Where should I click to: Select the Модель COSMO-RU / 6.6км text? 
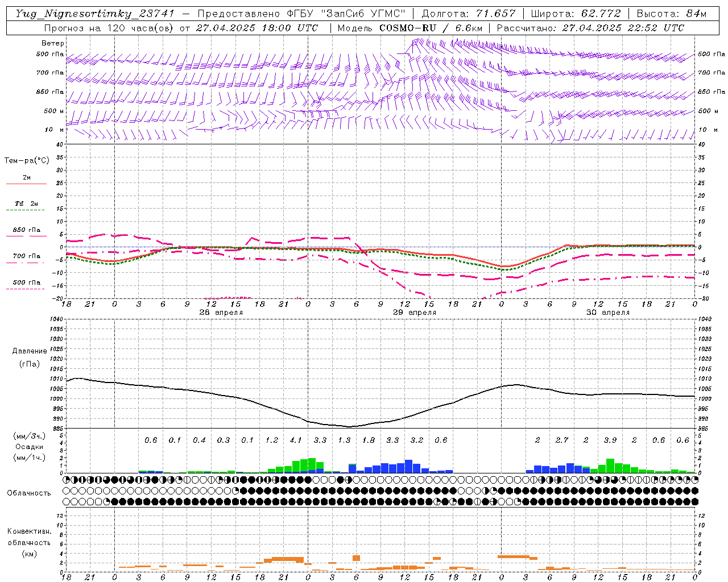click(409, 28)
